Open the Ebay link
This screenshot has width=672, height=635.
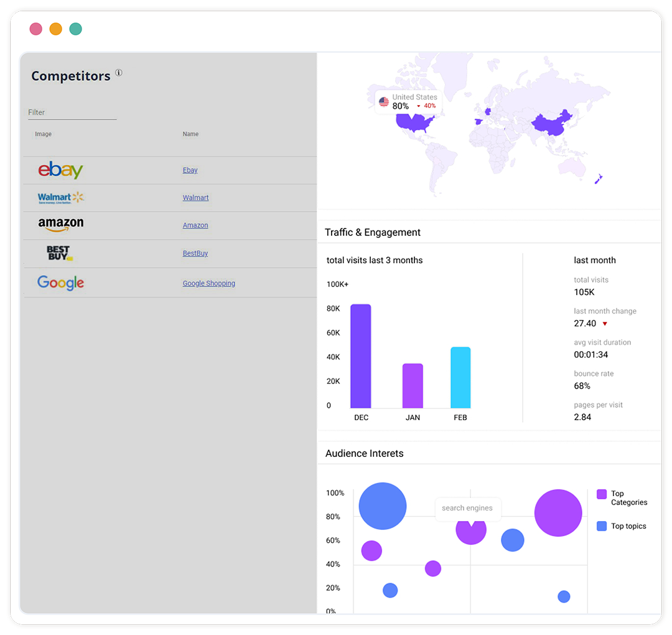[x=190, y=170]
